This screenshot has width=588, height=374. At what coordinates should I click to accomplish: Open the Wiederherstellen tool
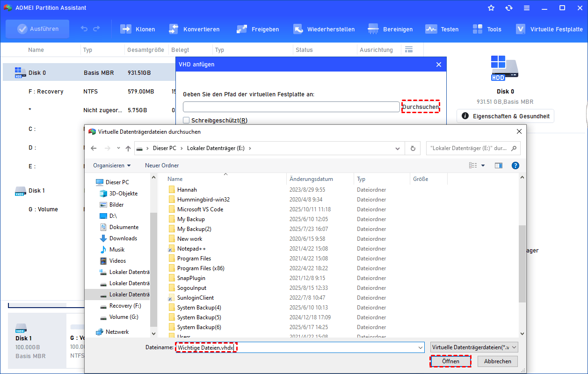324,29
